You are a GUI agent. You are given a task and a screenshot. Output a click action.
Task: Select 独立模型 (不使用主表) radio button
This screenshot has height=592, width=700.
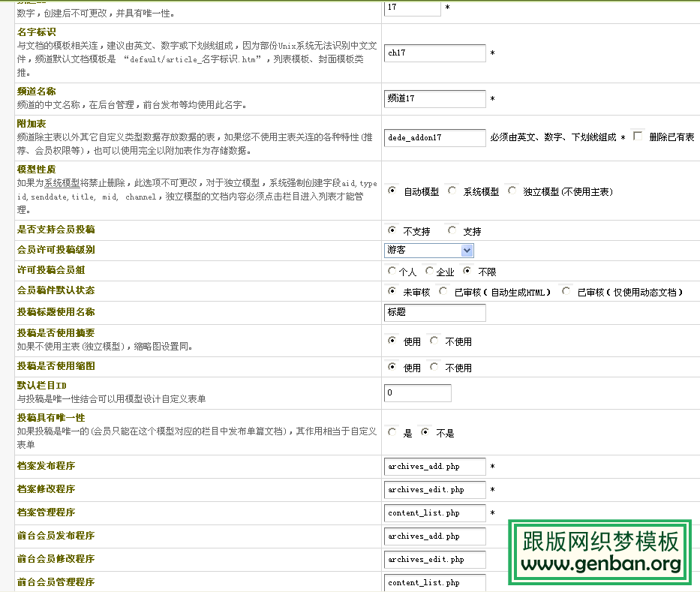coord(512,191)
